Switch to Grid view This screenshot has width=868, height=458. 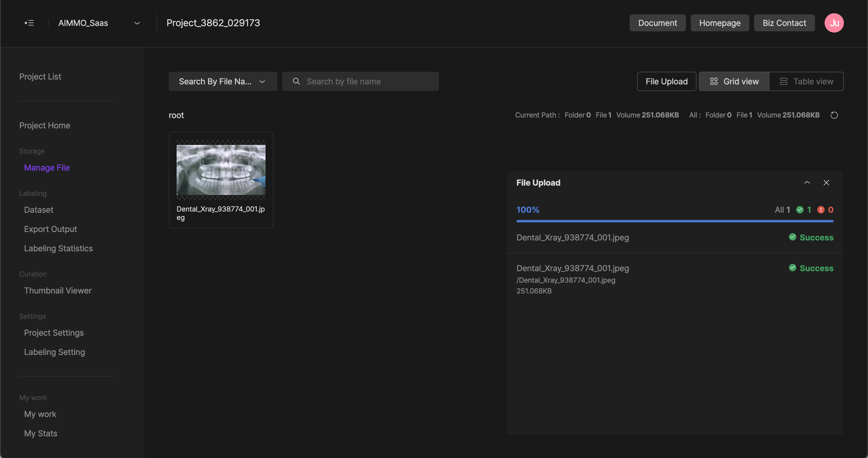click(x=734, y=81)
